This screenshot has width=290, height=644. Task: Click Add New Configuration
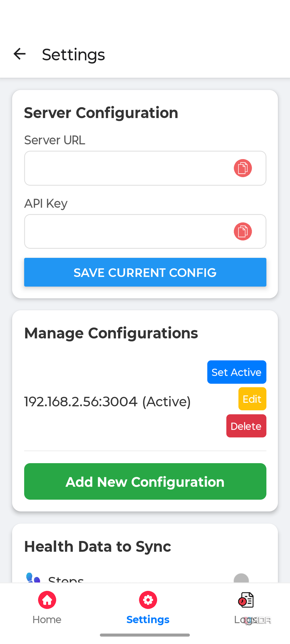click(145, 481)
